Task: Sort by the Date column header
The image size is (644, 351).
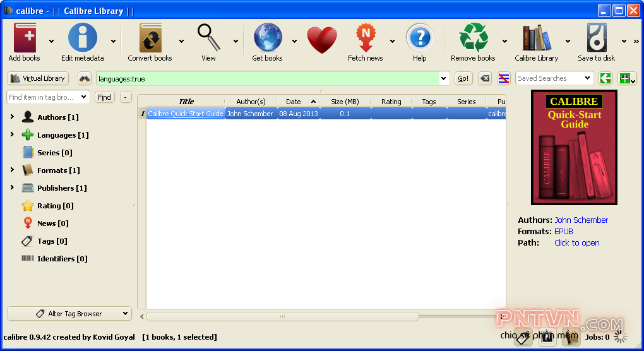Action: tap(298, 102)
